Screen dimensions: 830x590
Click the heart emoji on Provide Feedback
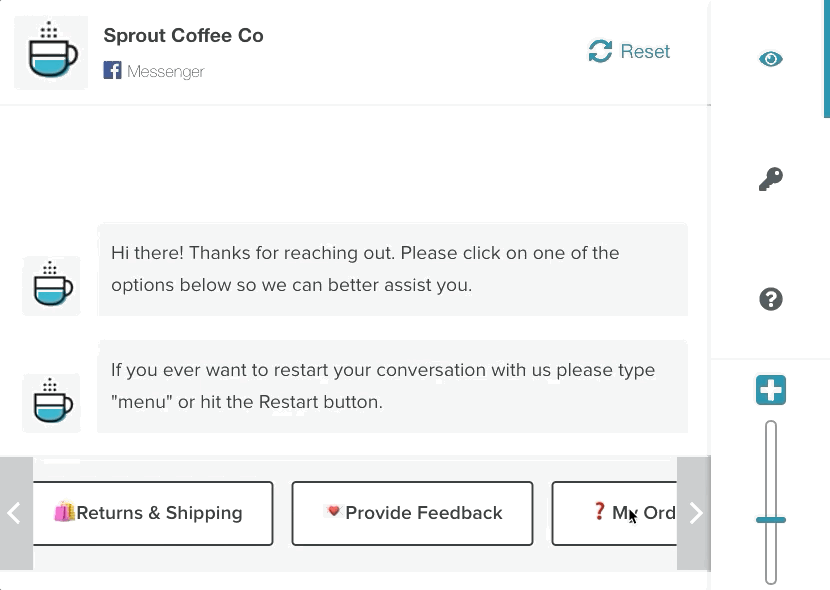(x=334, y=512)
